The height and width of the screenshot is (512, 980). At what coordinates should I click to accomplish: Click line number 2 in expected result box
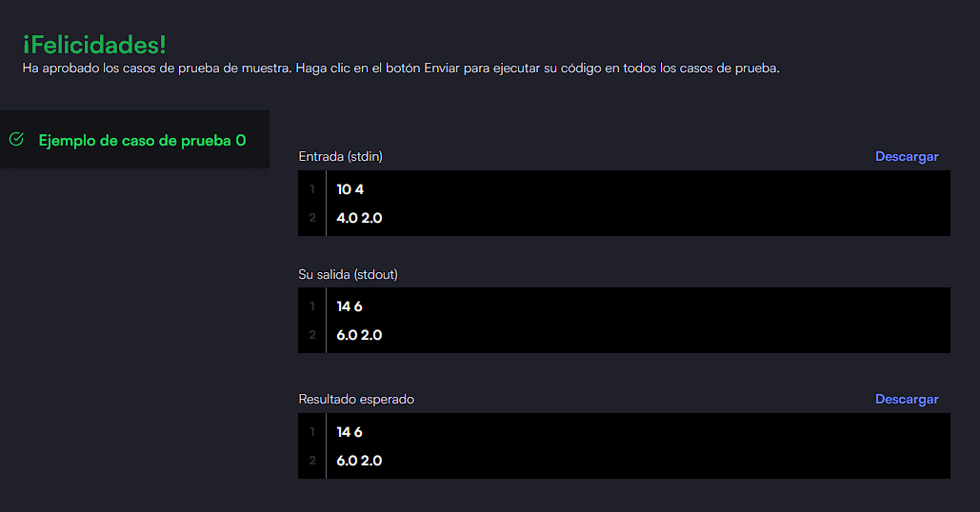(x=312, y=461)
